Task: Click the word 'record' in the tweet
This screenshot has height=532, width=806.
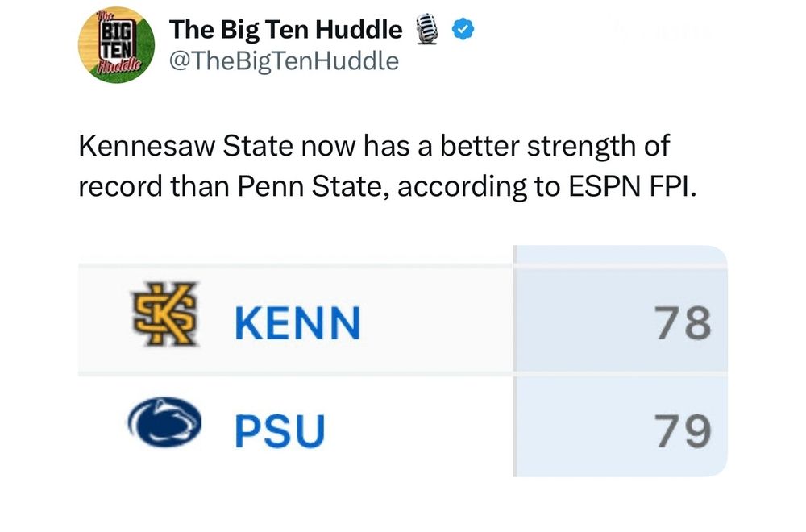Action: coord(120,185)
